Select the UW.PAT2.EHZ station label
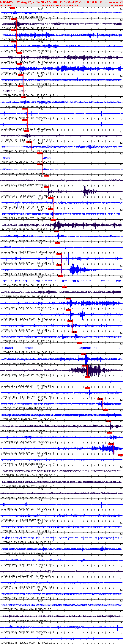This screenshot has height=644, width=123. coord(28,17)
